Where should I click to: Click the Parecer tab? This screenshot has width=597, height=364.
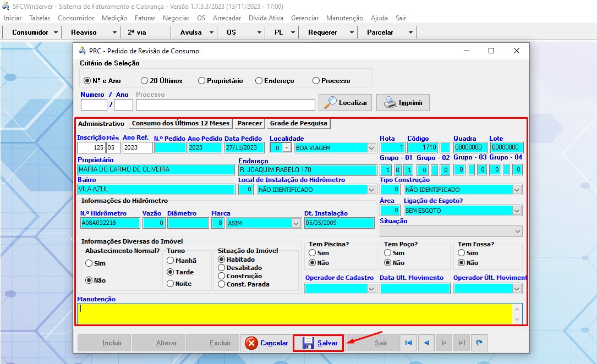tap(250, 123)
